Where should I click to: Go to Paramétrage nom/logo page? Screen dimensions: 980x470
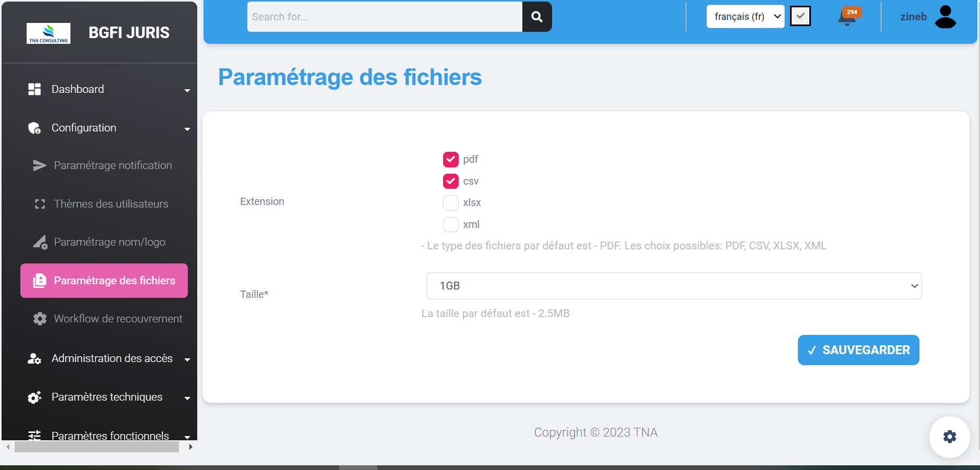pyautogui.click(x=109, y=242)
